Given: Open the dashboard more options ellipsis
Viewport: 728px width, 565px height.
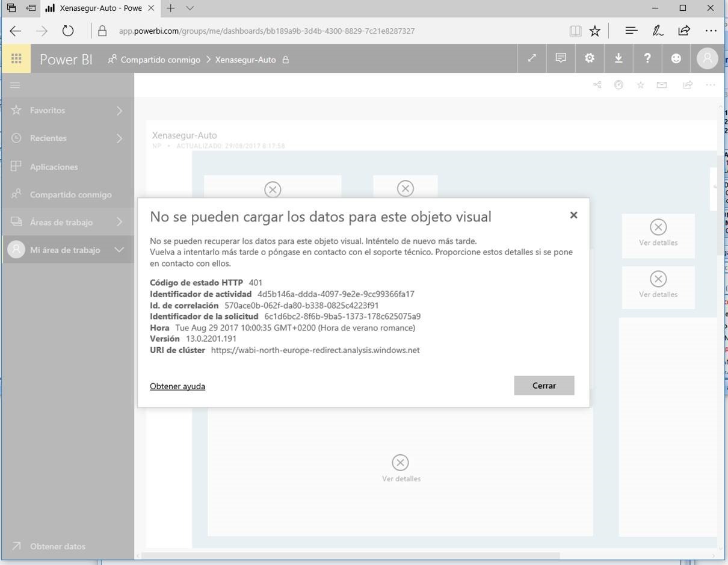Looking at the screenshot, I should [711, 85].
